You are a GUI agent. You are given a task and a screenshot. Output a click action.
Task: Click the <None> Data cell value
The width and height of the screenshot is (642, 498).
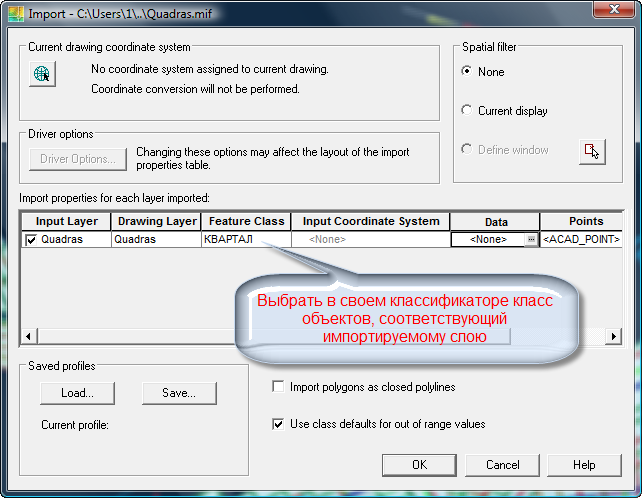pos(488,239)
